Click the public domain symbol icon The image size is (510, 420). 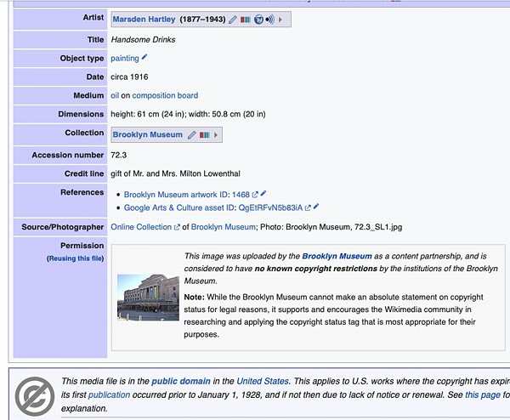34,394
